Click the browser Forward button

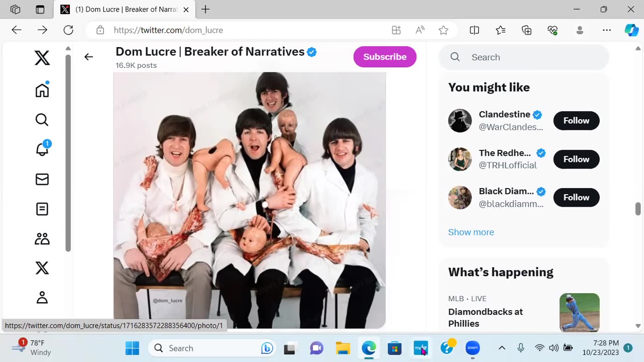click(42, 30)
